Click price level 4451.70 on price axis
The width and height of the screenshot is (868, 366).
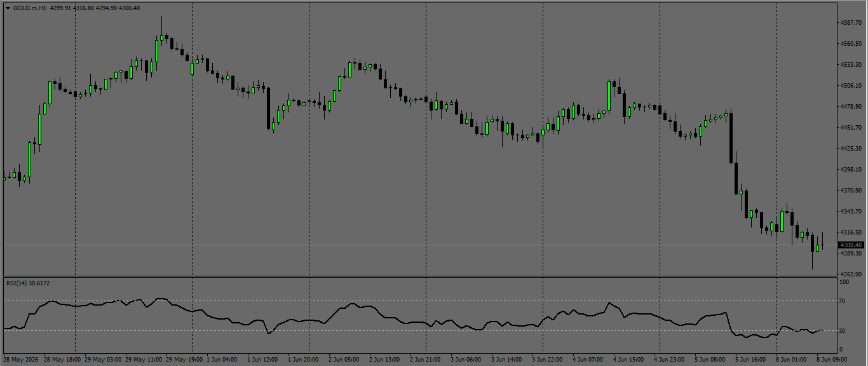850,128
